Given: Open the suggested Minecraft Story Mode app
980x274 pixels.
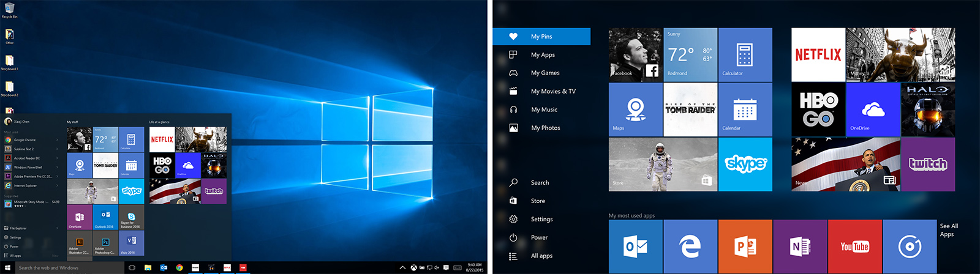Looking at the screenshot, I should 32,203.
